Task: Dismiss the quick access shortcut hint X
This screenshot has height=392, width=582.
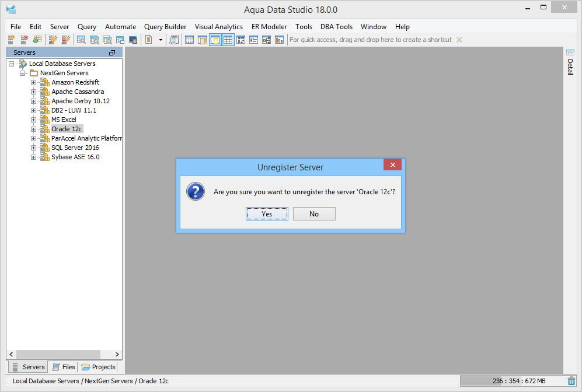Action: [x=459, y=40]
